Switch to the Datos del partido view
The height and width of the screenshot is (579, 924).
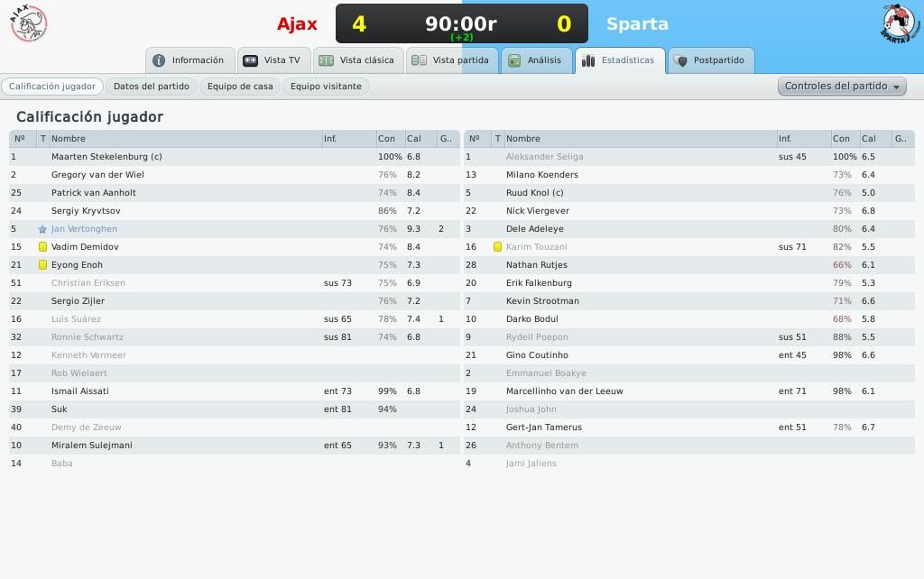point(152,86)
